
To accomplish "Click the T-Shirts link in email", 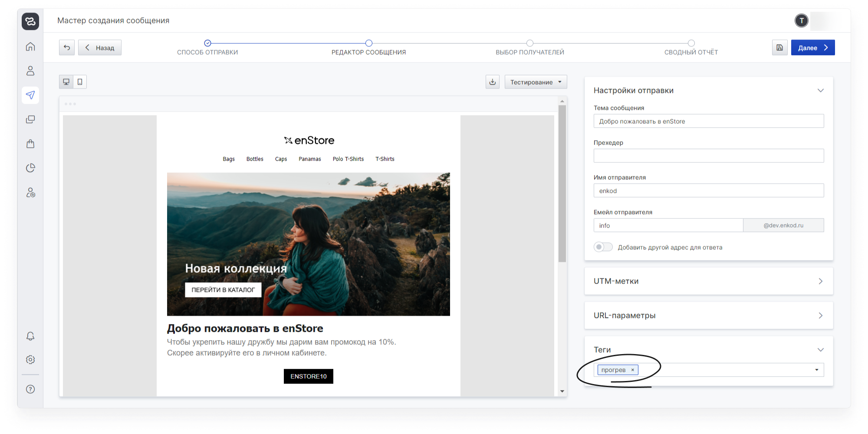I will click(385, 159).
